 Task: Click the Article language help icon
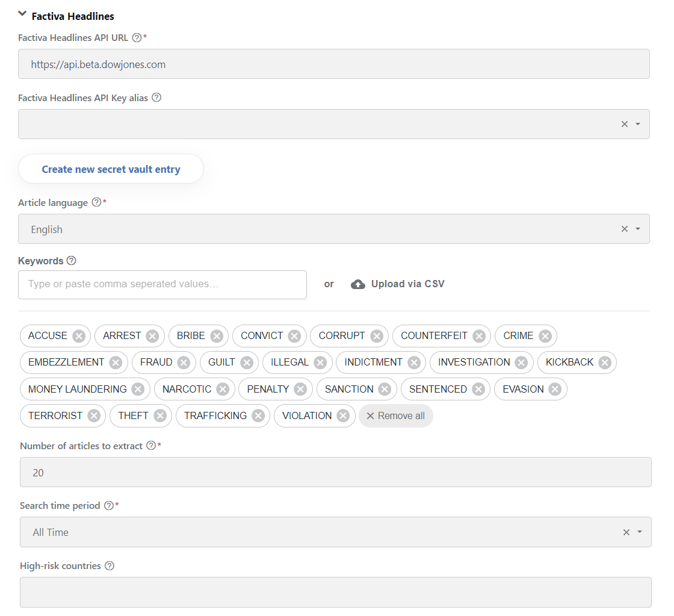tap(97, 202)
